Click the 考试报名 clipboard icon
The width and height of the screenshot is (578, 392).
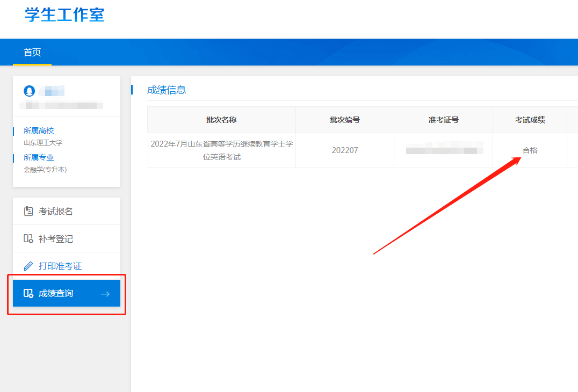[x=28, y=211]
